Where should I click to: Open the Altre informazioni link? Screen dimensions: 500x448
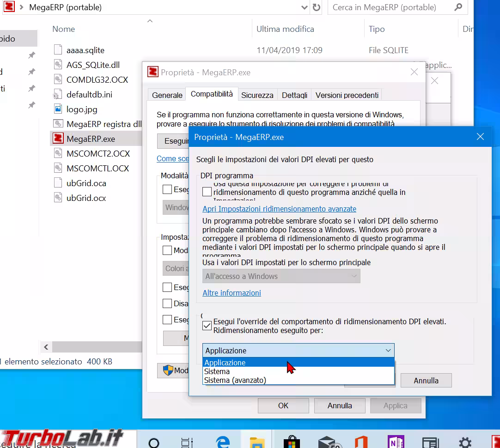pos(232,292)
